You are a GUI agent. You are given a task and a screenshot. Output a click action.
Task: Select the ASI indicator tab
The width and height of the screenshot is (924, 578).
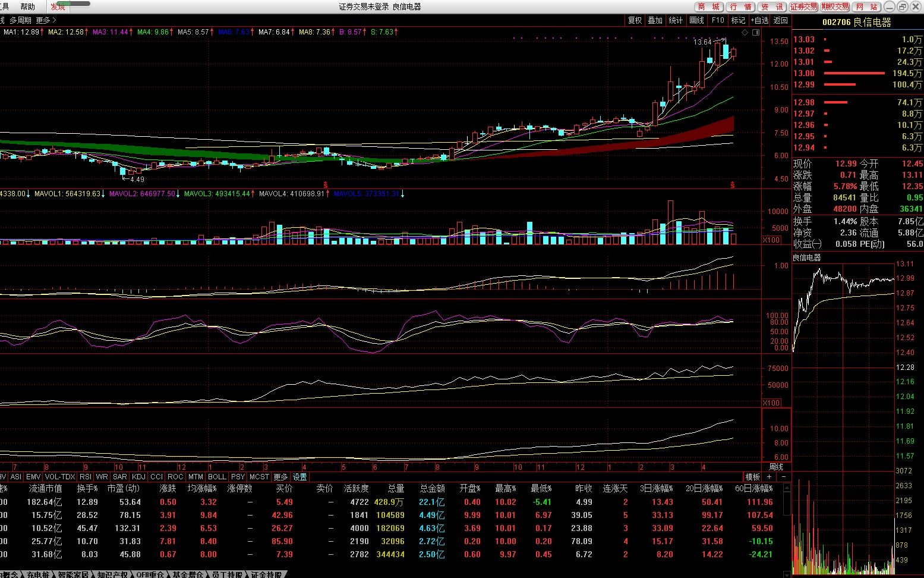coord(16,477)
